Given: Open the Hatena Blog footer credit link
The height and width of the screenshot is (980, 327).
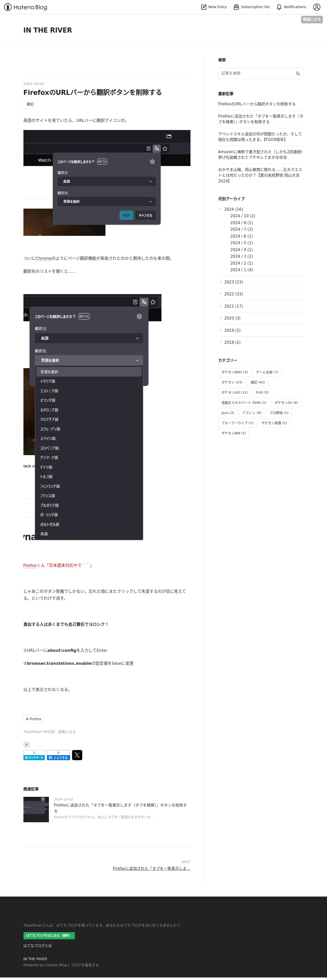Looking at the screenshot, I should (x=56, y=965).
